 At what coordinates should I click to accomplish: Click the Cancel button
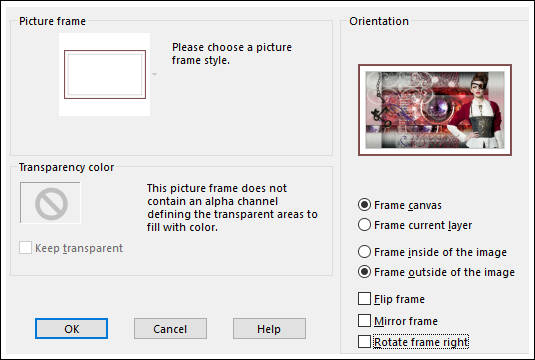pos(170,329)
